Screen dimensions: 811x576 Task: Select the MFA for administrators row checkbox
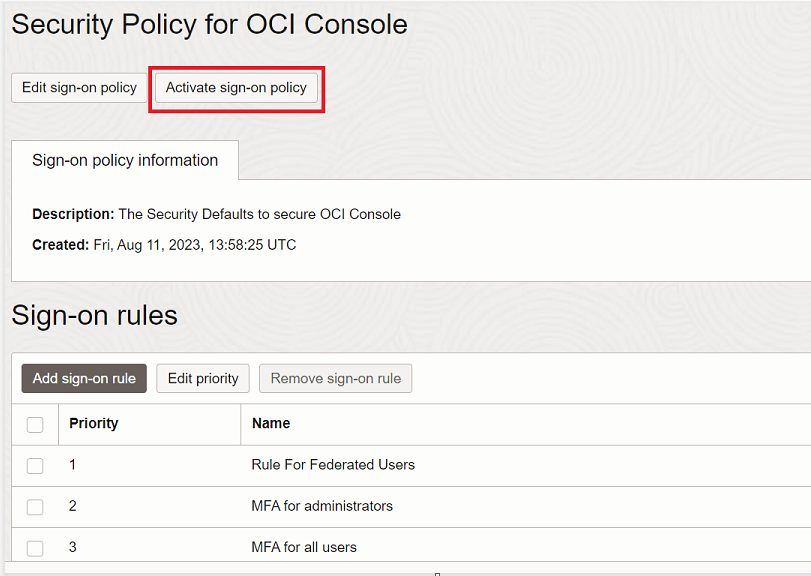pos(35,506)
